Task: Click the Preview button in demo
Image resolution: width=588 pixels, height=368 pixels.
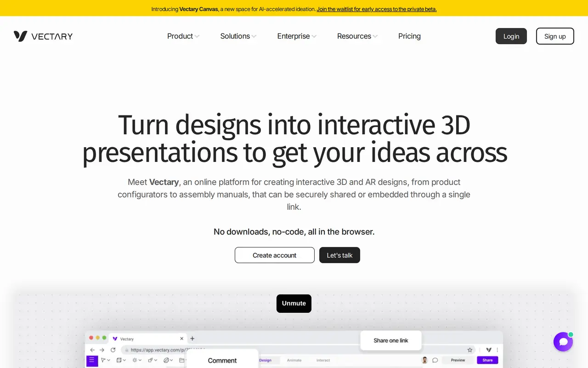Action: [x=458, y=360]
